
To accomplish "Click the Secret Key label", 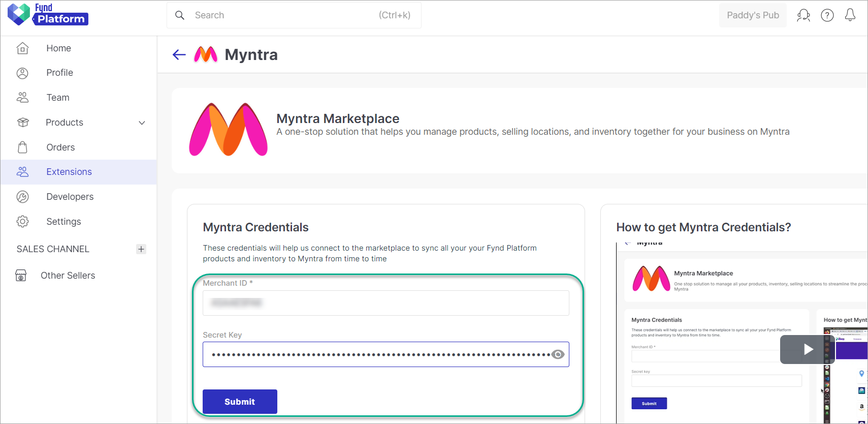I will (x=222, y=335).
